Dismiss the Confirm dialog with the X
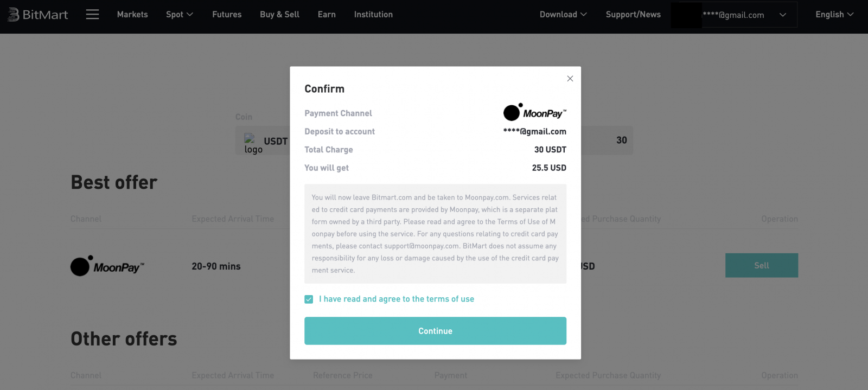The height and width of the screenshot is (390, 868). (x=570, y=78)
